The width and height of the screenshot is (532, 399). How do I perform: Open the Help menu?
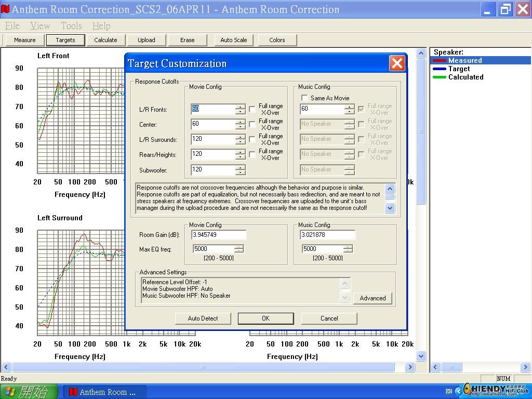tap(101, 25)
